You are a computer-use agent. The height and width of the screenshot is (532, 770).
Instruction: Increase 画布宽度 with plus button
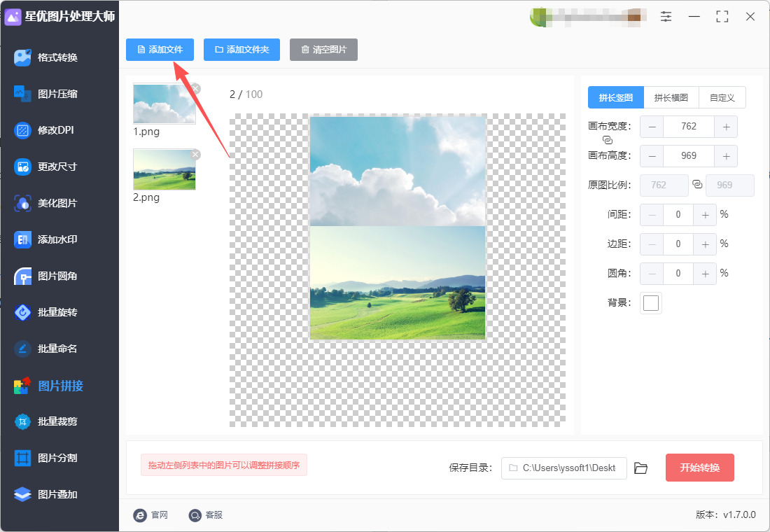(x=726, y=127)
